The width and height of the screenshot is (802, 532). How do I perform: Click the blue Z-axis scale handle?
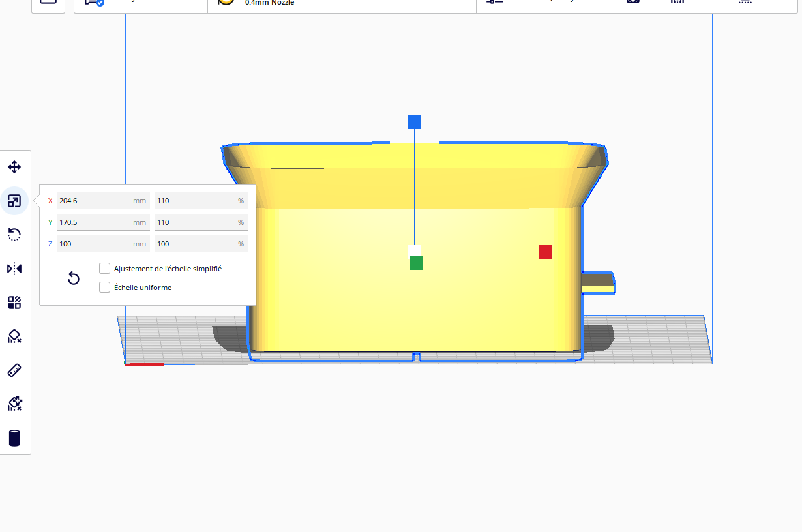[x=415, y=122]
